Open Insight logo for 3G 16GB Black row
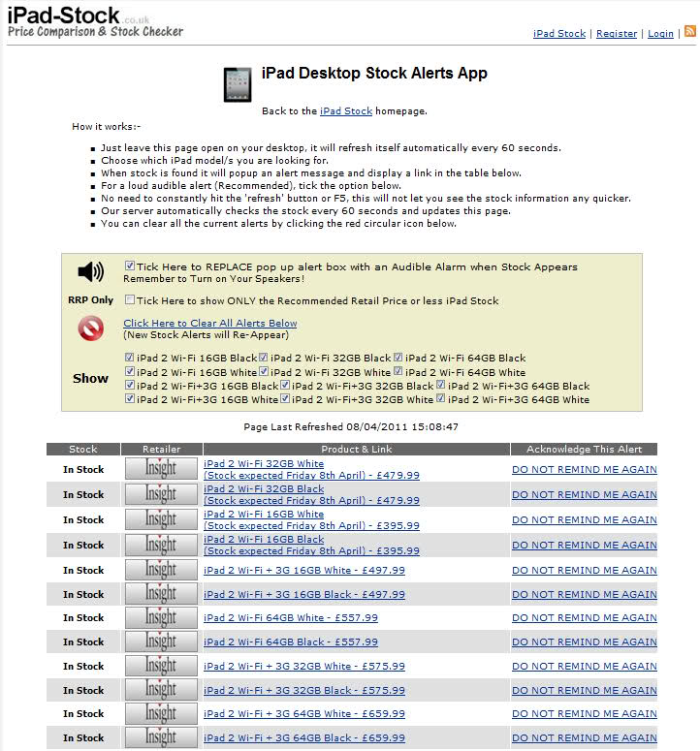The image size is (700, 751). click(161, 594)
